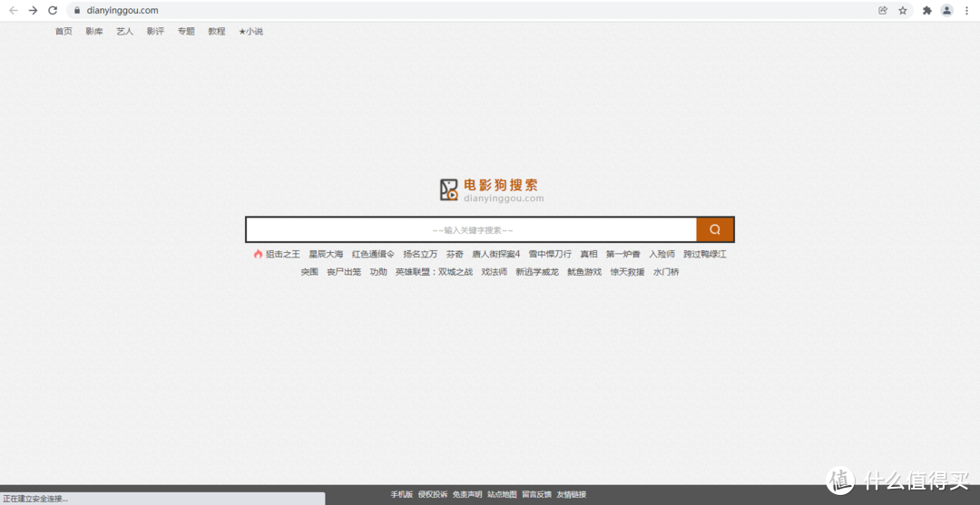The image size is (980, 505).
Task: Click the orange search magnifier button
Action: [x=715, y=229]
